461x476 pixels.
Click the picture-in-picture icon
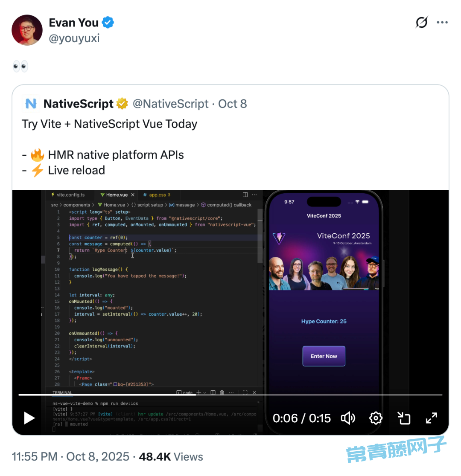pos(404,418)
